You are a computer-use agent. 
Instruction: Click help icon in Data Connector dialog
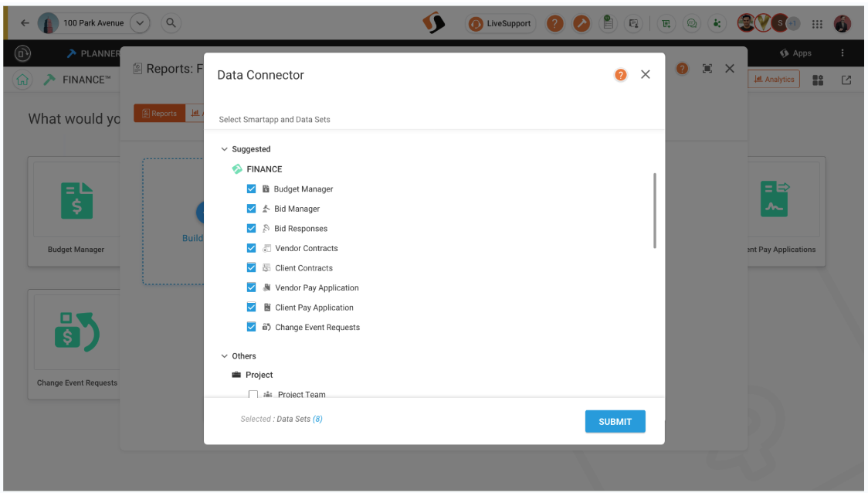pyautogui.click(x=621, y=75)
